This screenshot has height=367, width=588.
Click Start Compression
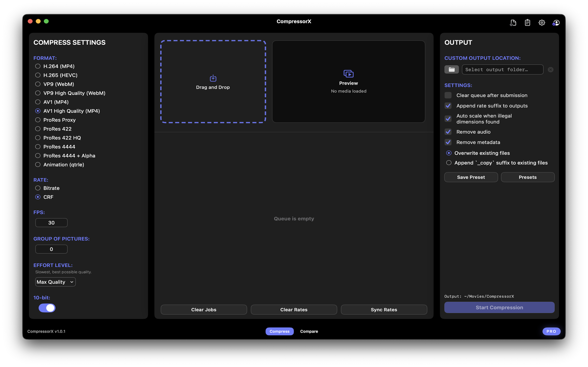coord(499,307)
